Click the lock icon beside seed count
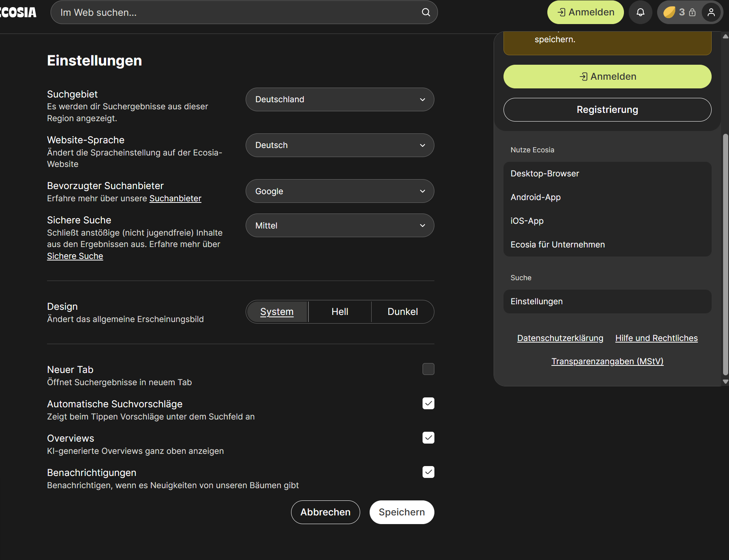 692,12
